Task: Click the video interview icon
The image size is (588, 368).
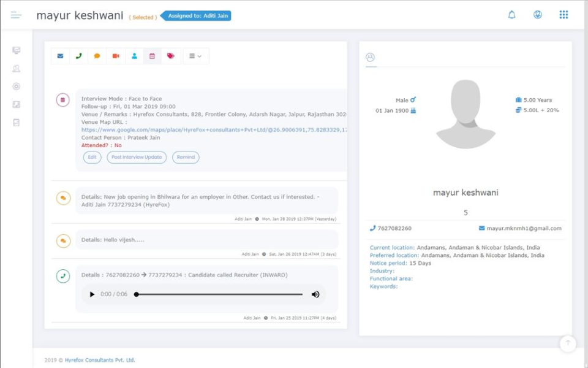Action: click(116, 56)
